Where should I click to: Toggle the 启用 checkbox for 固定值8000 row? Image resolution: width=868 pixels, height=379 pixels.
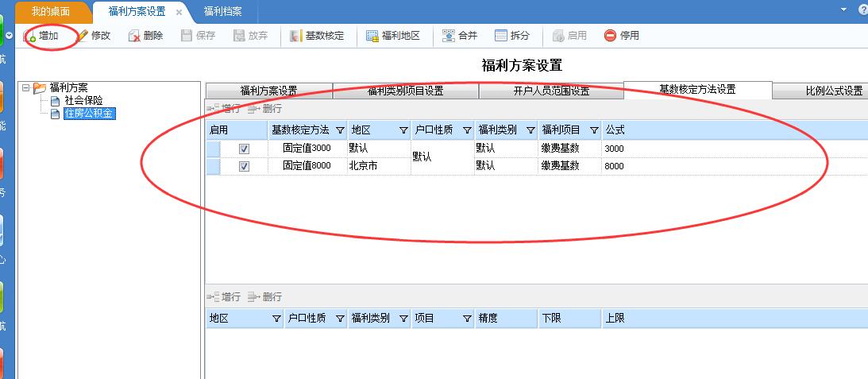click(245, 166)
